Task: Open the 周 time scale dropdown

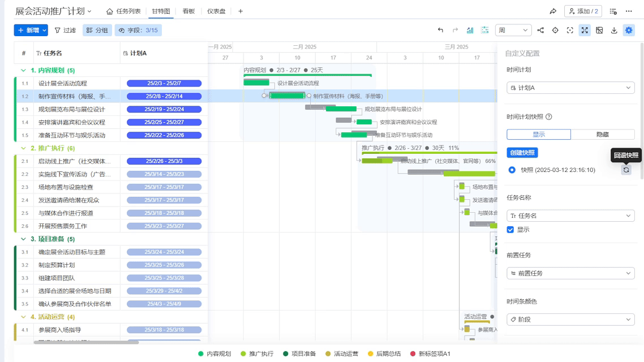Action: (513, 31)
